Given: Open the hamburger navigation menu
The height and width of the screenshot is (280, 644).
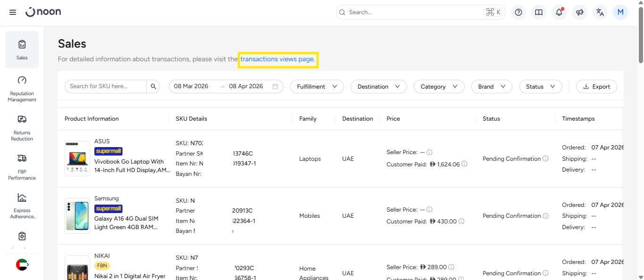Looking at the screenshot, I should [x=13, y=12].
